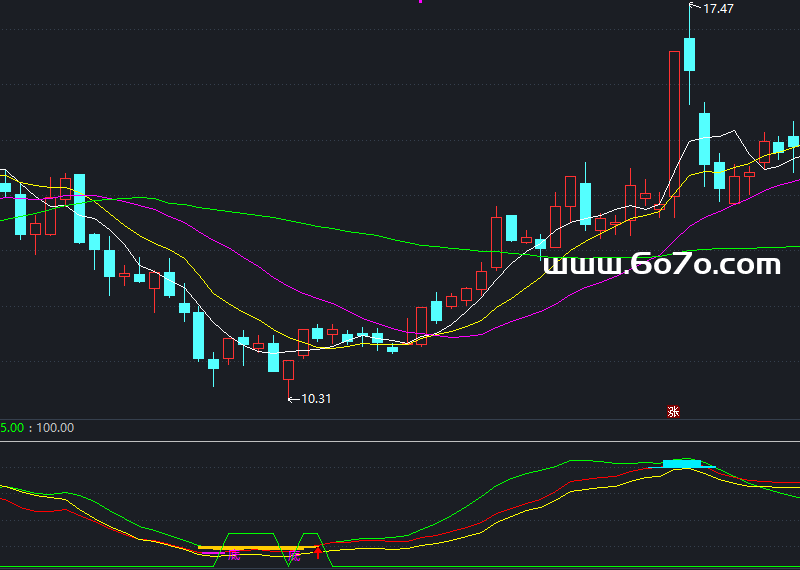Click the red up arrow signal

[x=318, y=552]
